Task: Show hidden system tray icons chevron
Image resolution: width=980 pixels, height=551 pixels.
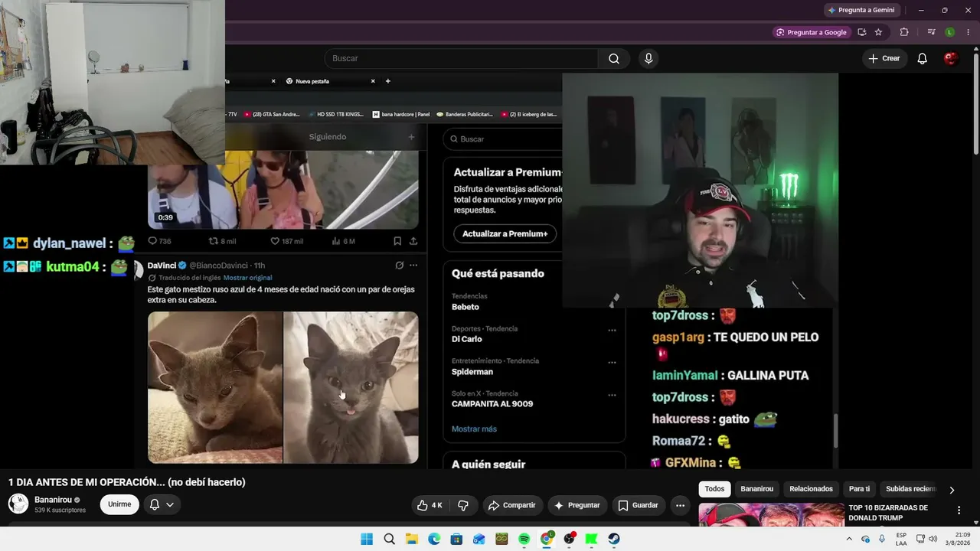Action: pyautogui.click(x=850, y=539)
